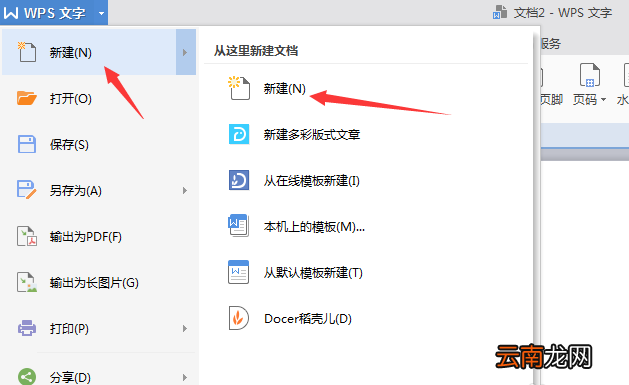Expand the 新建(N) submenu arrow
The image size is (629, 385).
pyautogui.click(x=185, y=52)
